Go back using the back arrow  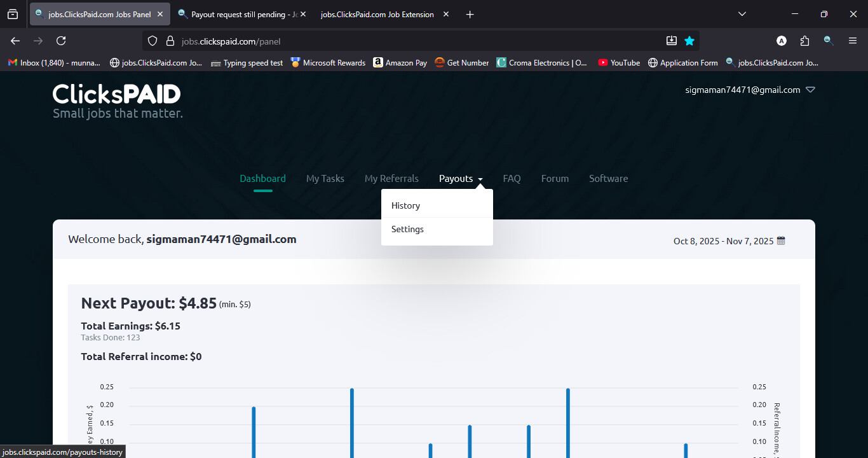(x=15, y=41)
